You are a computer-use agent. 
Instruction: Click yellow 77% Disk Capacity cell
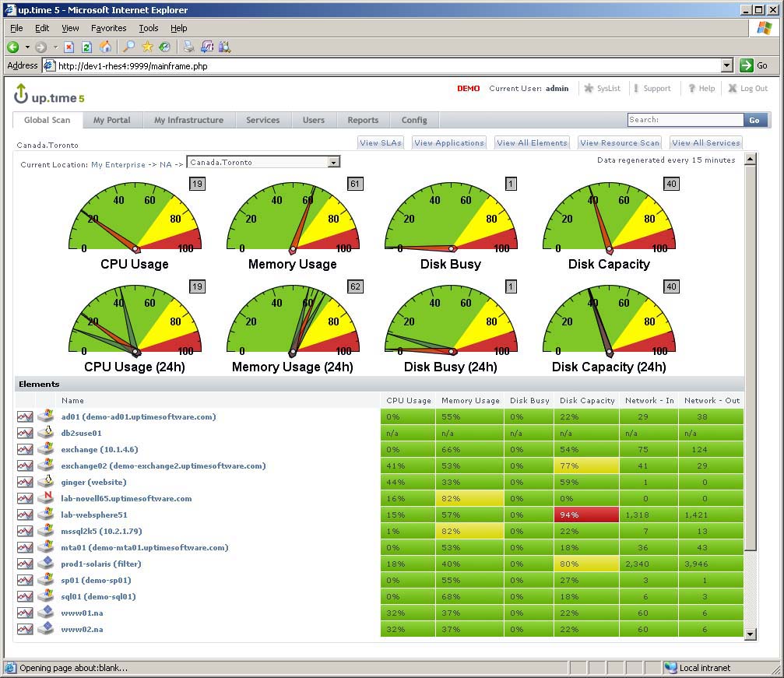point(586,465)
